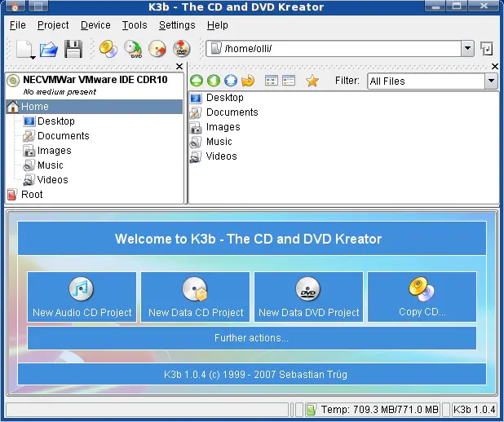Click the Temp folder icon in the status bar

click(312, 410)
